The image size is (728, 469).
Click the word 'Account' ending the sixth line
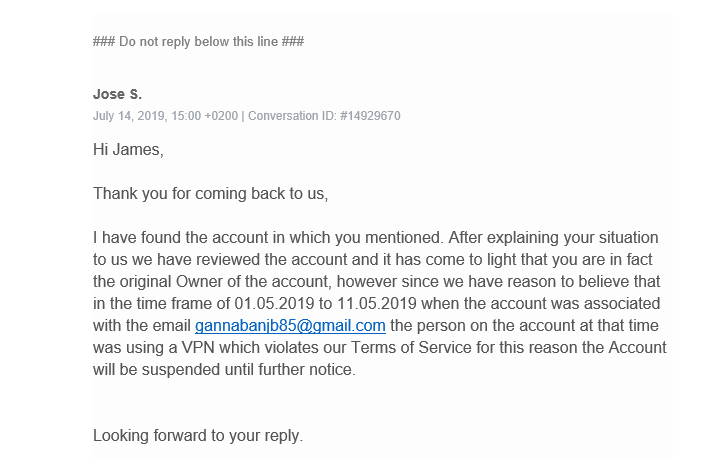[637, 347]
